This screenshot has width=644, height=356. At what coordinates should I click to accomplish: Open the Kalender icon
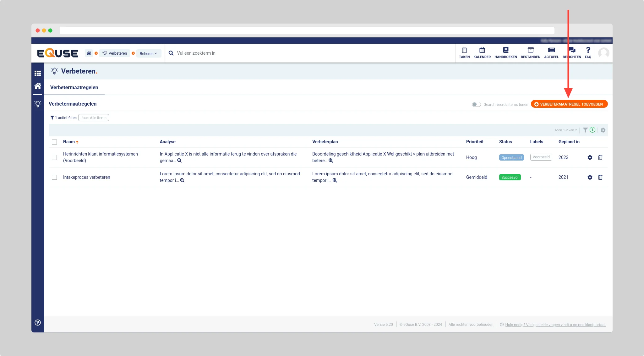point(482,50)
